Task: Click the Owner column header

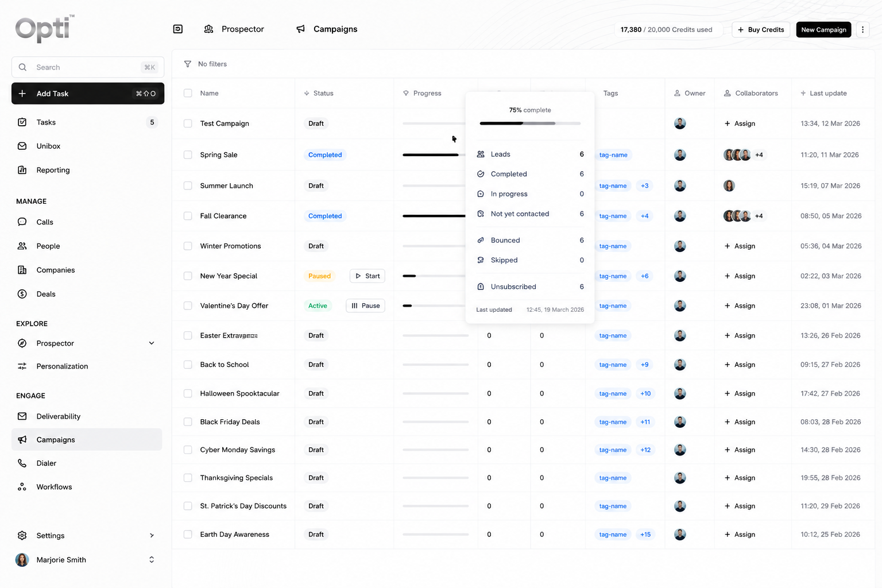Action: (690, 93)
